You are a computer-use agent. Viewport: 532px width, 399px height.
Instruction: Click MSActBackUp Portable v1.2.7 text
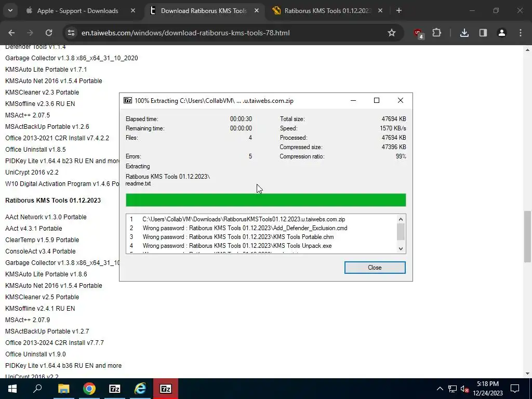47,331
